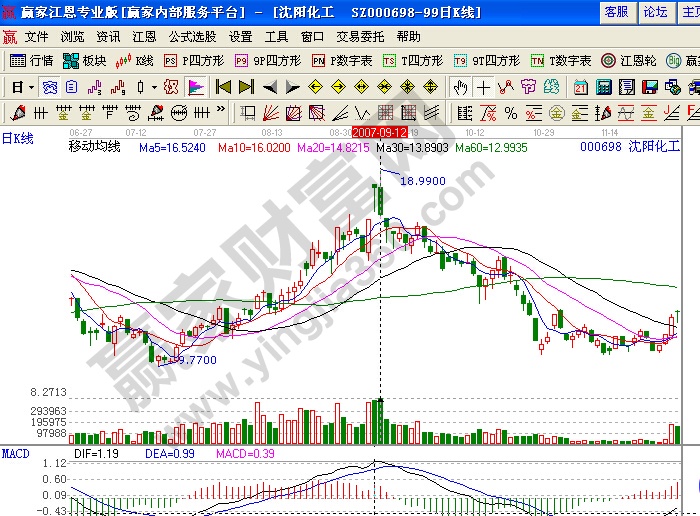This screenshot has height=516, width=700.
Task: Open the 江恩 menu
Action: (x=144, y=36)
